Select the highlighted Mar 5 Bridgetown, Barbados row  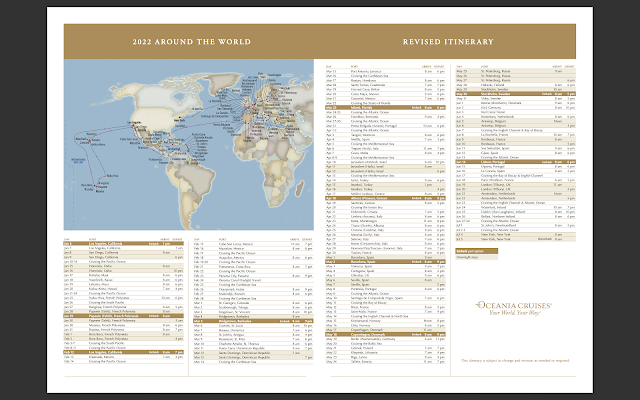[253, 321]
